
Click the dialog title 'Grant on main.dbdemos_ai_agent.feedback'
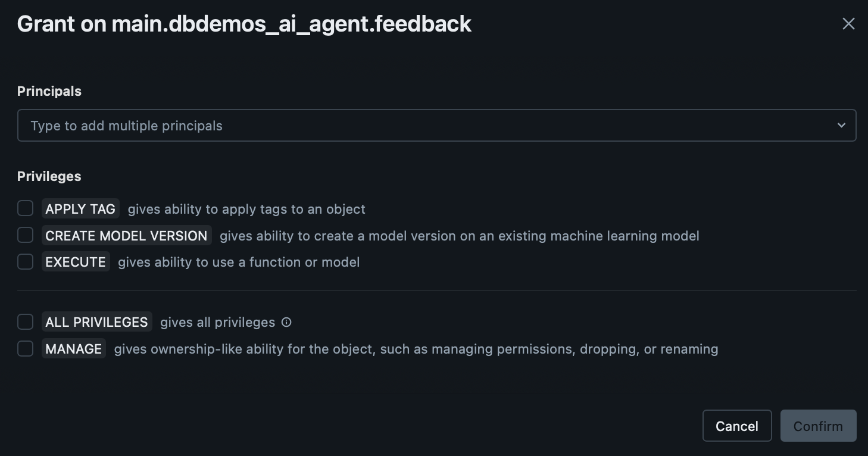pyautogui.click(x=244, y=24)
